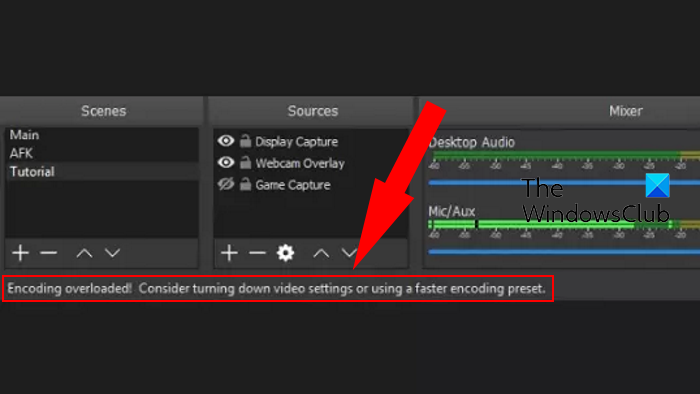Click the Scenes panel header
This screenshot has width=700, height=394.
[x=103, y=111]
